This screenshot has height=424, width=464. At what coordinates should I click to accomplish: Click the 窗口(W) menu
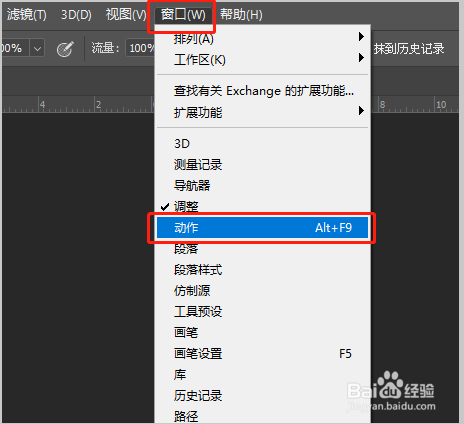point(183,15)
